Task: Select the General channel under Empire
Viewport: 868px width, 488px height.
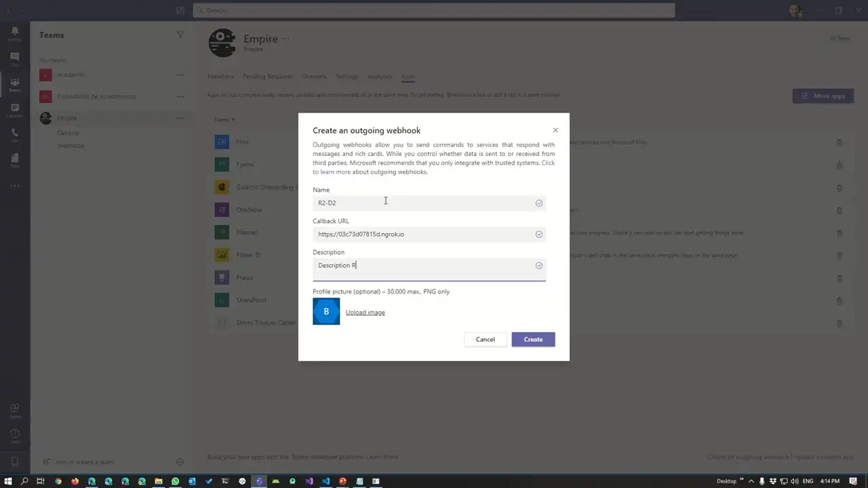Action: click(68, 133)
